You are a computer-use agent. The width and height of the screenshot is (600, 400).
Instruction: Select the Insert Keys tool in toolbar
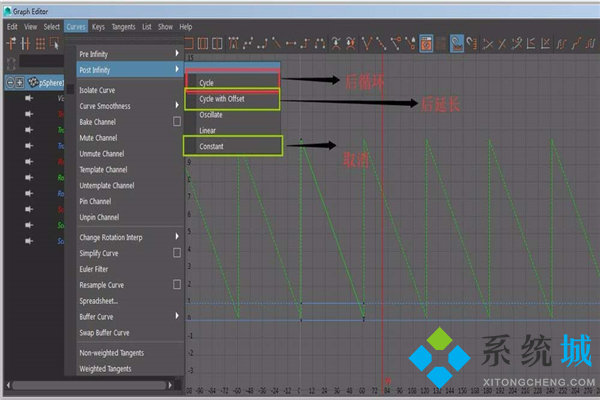(26, 43)
